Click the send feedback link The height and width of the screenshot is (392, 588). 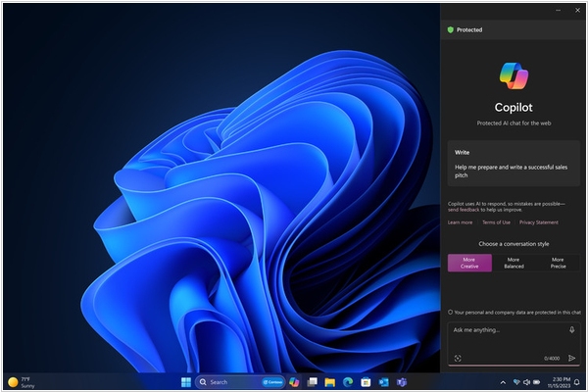click(x=464, y=210)
